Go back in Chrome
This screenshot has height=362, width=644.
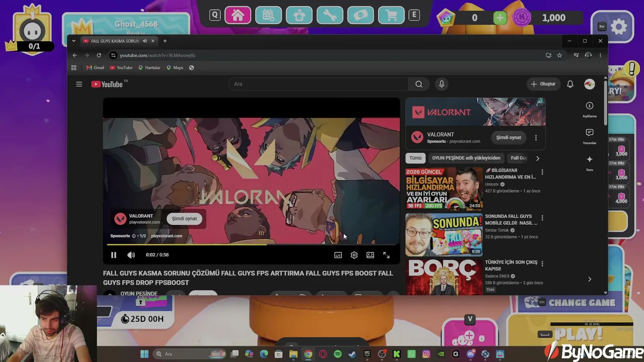click(x=75, y=55)
